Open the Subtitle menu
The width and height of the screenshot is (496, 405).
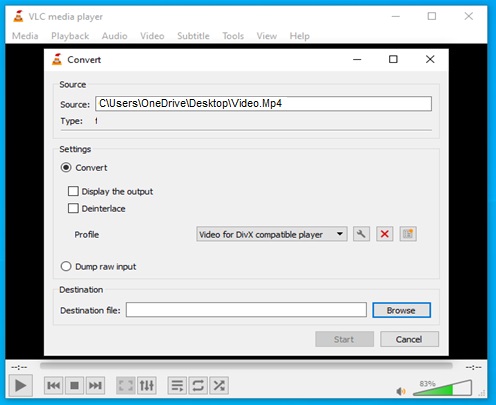click(x=193, y=36)
